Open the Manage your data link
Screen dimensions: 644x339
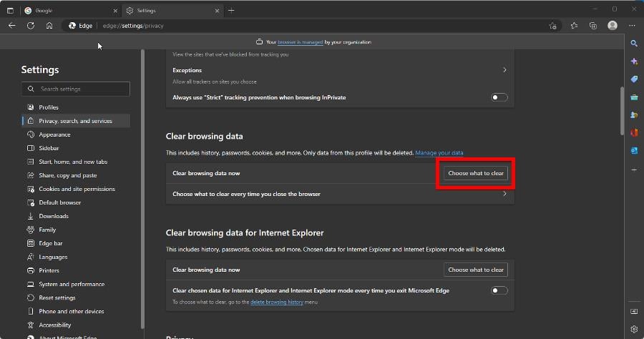coord(439,152)
